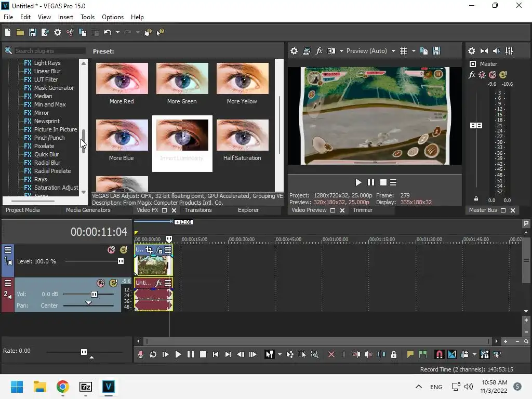The height and width of the screenshot is (399, 532).
Task: Solo audio track 2
Action: click(113, 283)
